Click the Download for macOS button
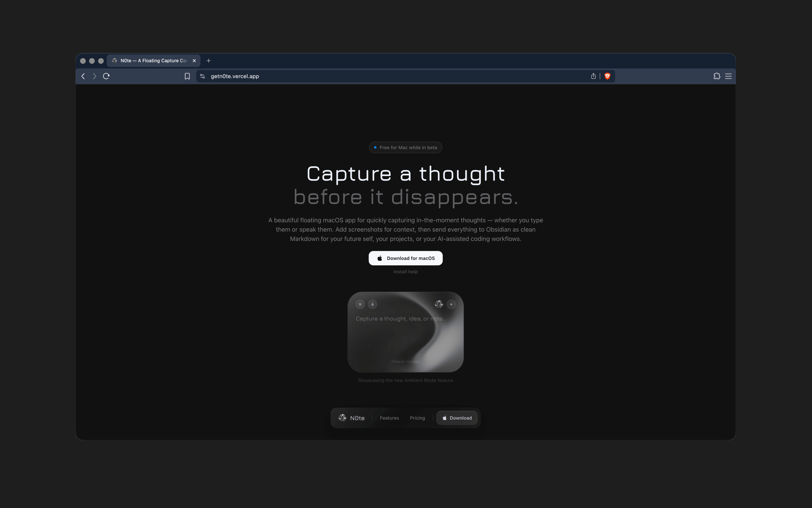 tap(406, 258)
